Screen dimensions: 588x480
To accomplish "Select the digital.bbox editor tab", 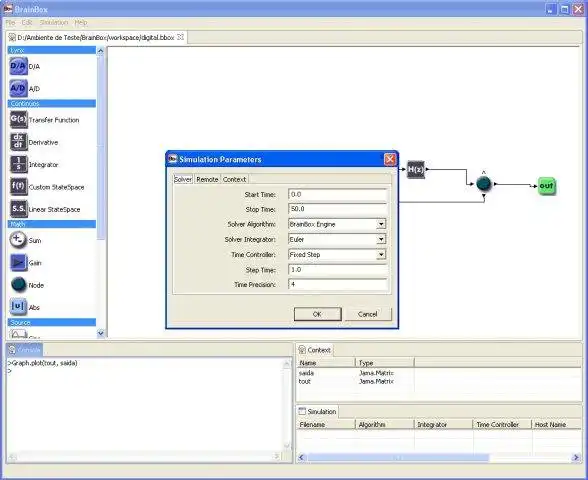I will [x=96, y=38].
